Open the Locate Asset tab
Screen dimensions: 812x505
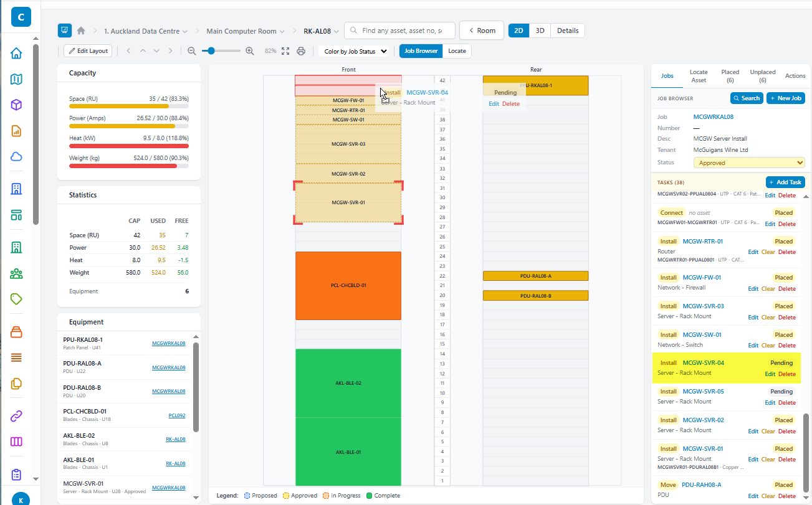point(699,76)
